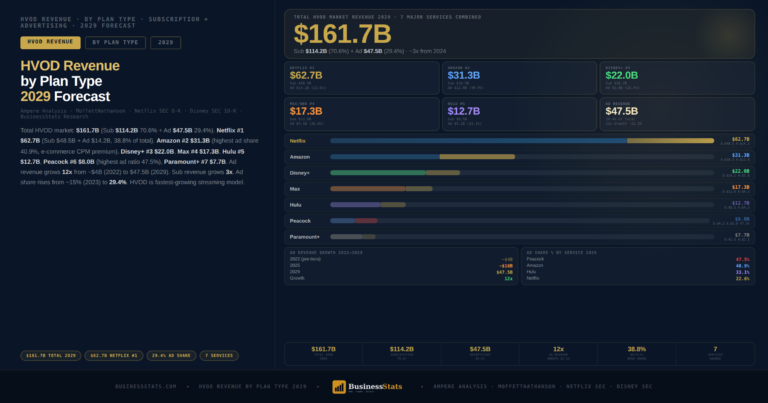Click the TOTAL HVOD MARKET REVENUE 2029 caption
The image size is (768, 403).
pos(387,17)
